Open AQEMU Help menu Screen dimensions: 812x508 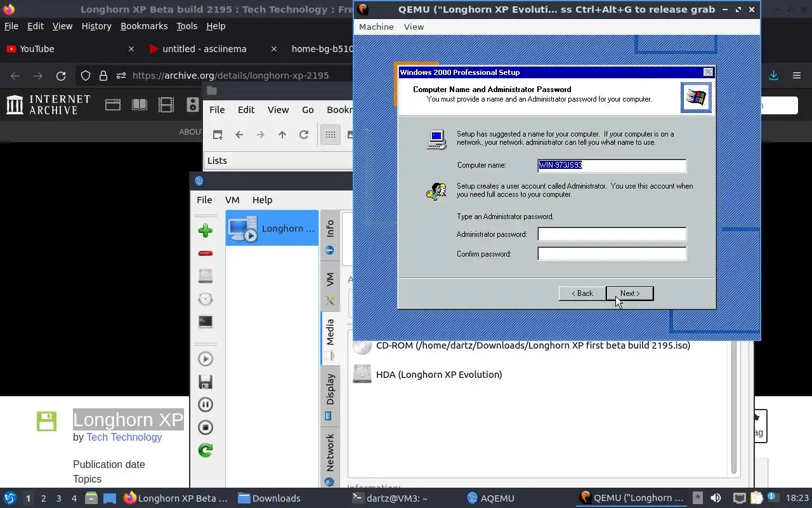tap(262, 199)
